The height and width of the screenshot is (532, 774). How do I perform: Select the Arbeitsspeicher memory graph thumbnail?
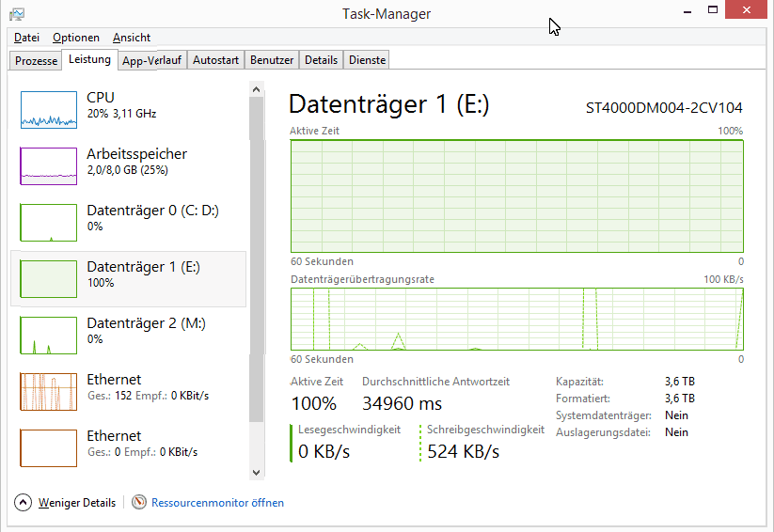(49, 166)
